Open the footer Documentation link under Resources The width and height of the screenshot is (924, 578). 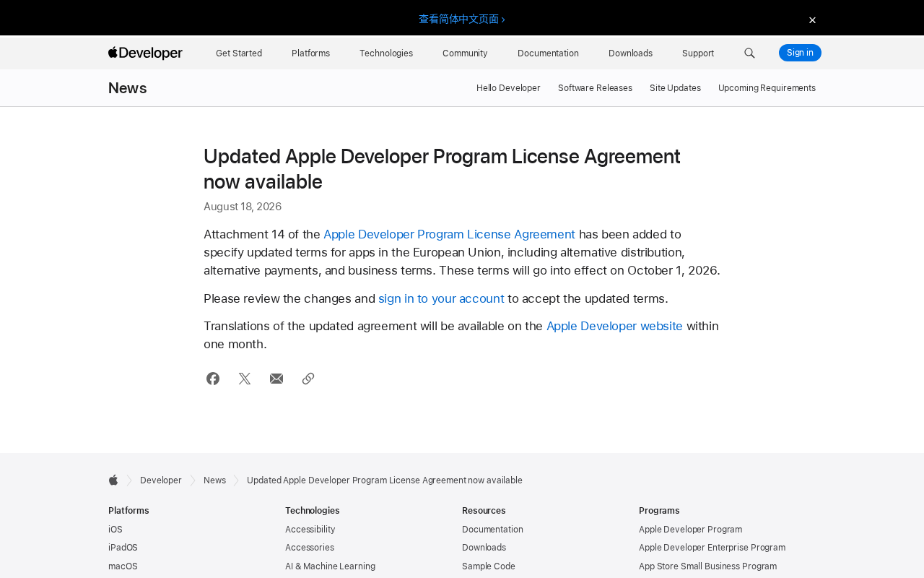492,530
